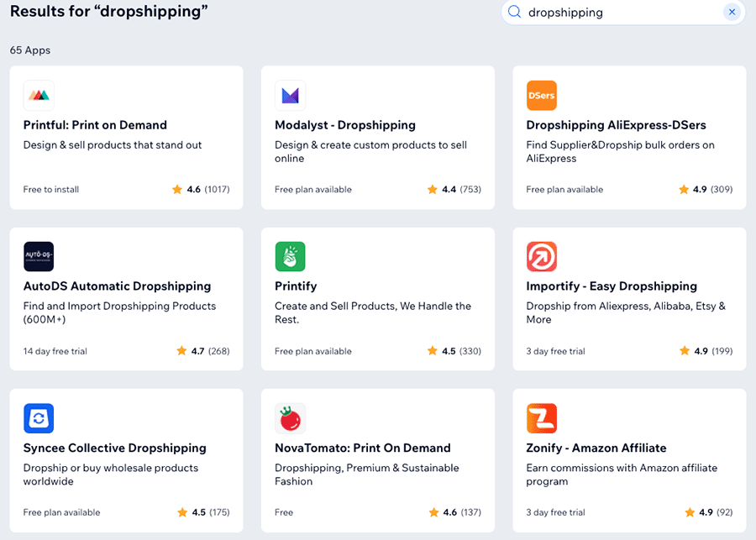756x540 pixels.
Task: Click the '65 Apps' results count
Action: (30, 50)
